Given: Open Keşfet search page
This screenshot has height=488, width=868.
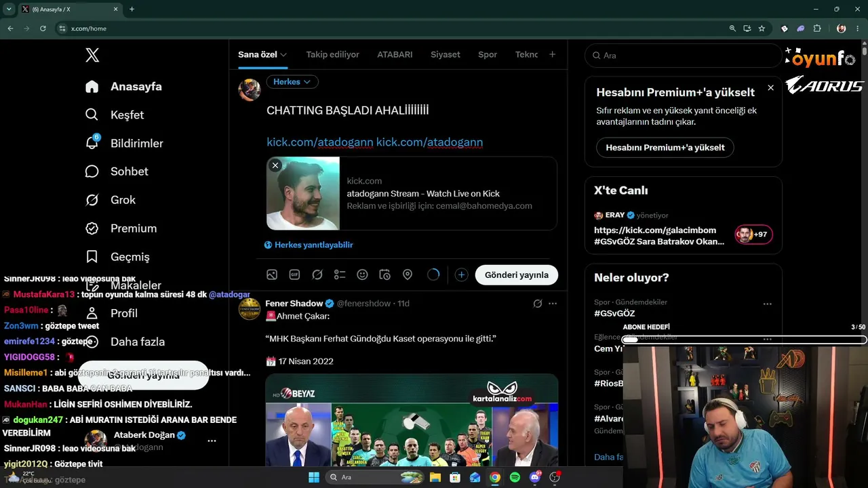Looking at the screenshot, I should [115, 115].
